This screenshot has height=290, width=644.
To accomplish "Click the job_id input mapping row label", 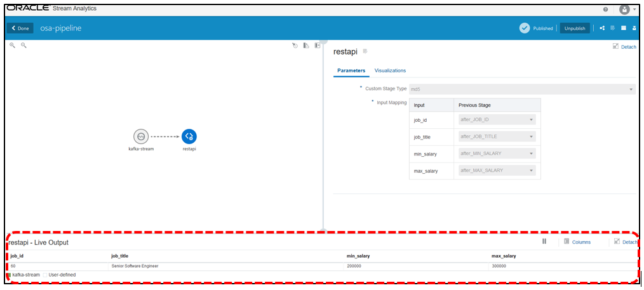I will pyautogui.click(x=420, y=120).
